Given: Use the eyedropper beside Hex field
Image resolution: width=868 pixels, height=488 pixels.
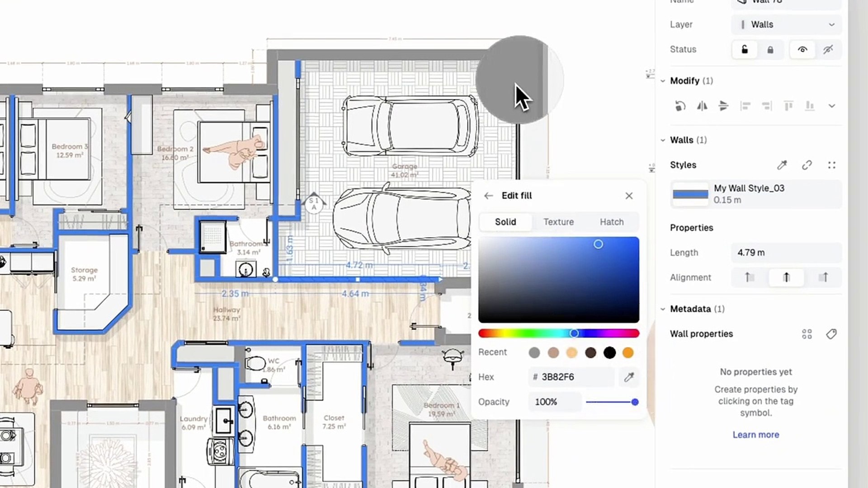Looking at the screenshot, I should pyautogui.click(x=629, y=377).
